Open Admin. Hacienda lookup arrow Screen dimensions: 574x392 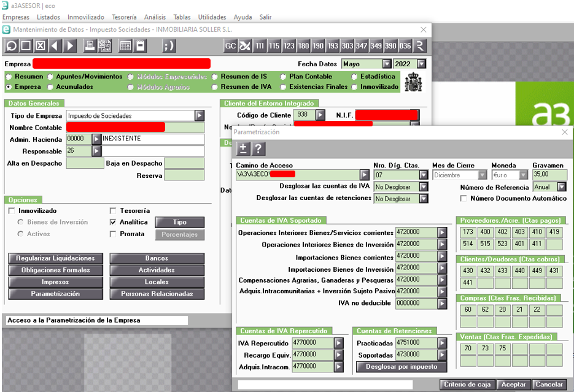point(96,139)
